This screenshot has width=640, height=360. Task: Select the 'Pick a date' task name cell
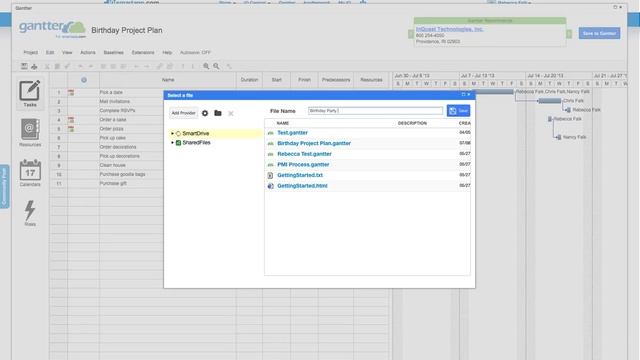pos(111,93)
